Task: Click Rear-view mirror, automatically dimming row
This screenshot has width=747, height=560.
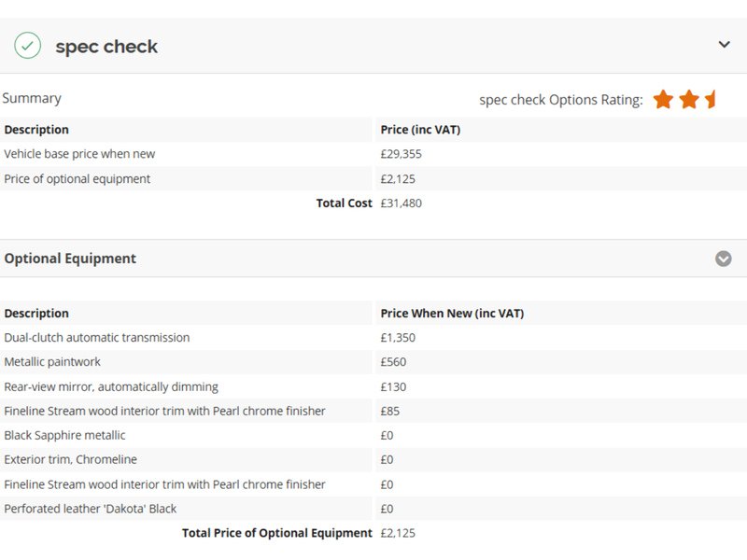Action: (x=373, y=386)
